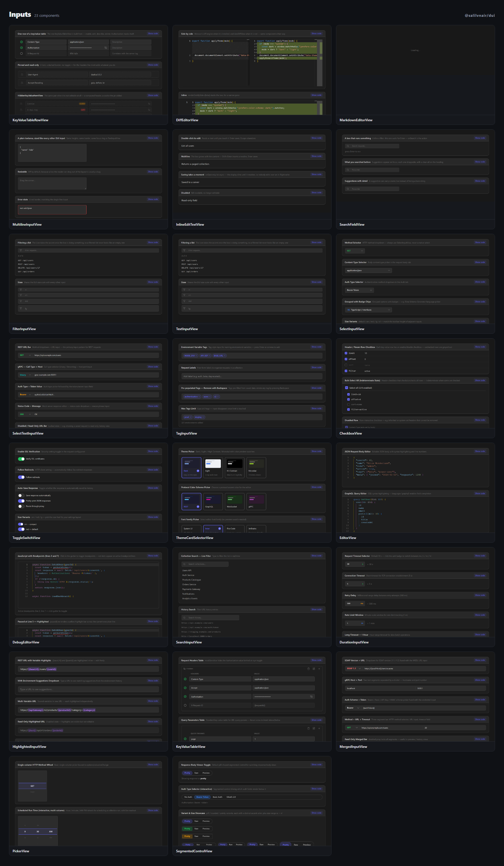The image size is (504, 866).
Task: Open the Unary call type dropdown
Action: point(25,375)
